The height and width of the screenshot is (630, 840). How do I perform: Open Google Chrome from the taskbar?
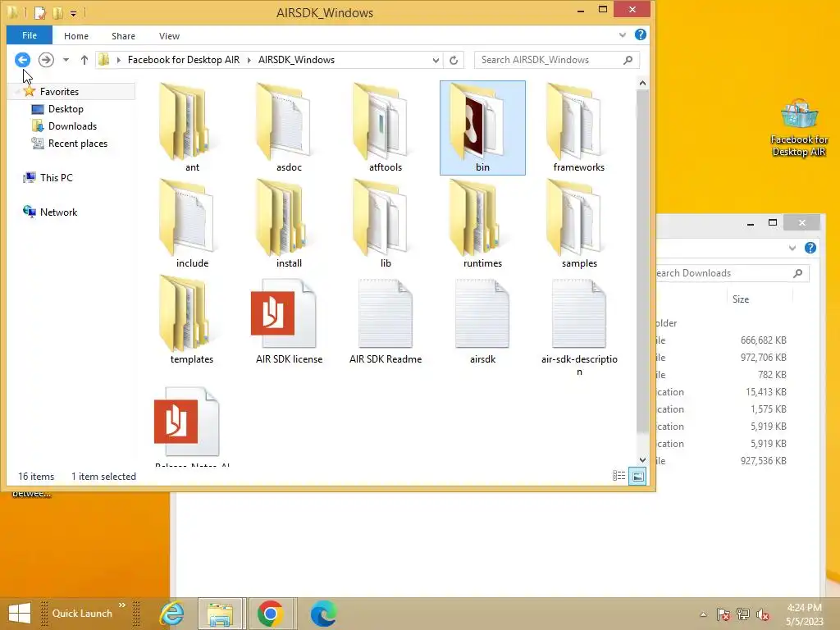pyautogui.click(x=270, y=614)
